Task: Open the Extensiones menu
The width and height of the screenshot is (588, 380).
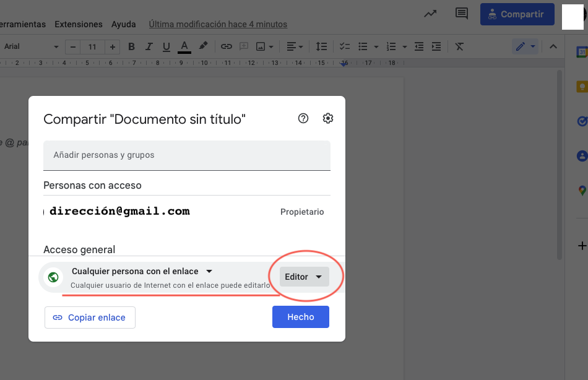Action: 79,24
